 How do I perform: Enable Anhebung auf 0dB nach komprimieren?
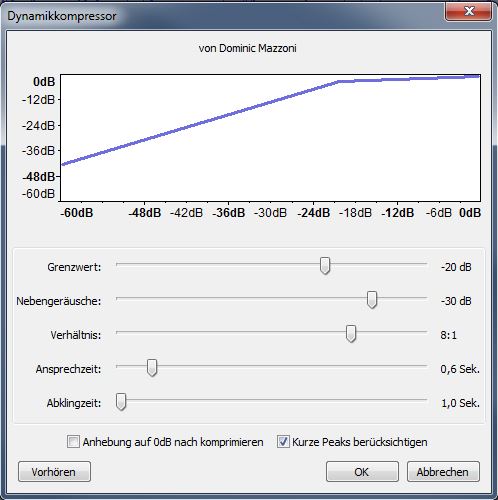[73, 442]
